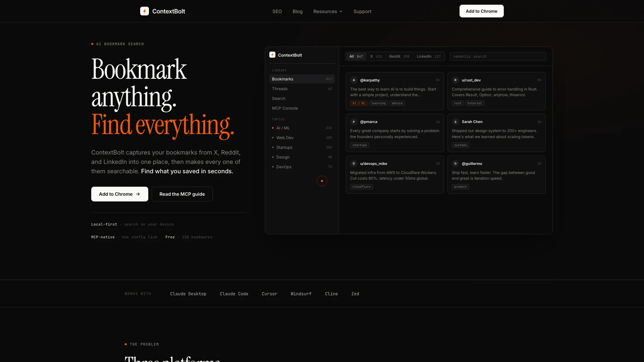Click the Cline label
Screen dimensions: 644x362
[x=331, y=294]
